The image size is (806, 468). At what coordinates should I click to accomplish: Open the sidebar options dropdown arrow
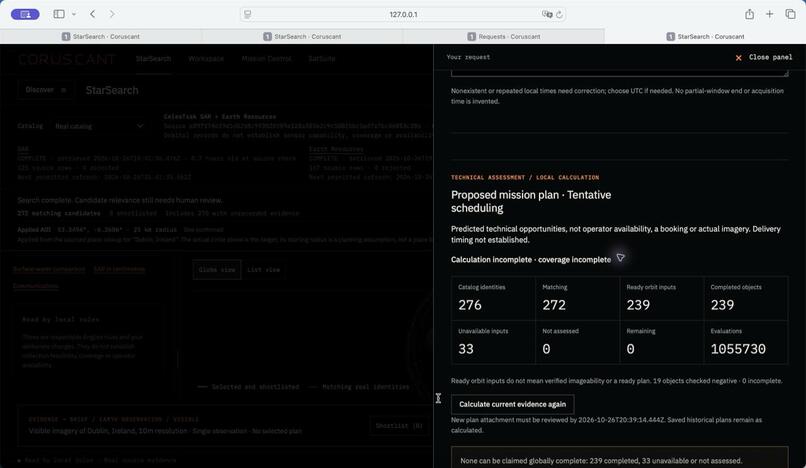(x=74, y=14)
